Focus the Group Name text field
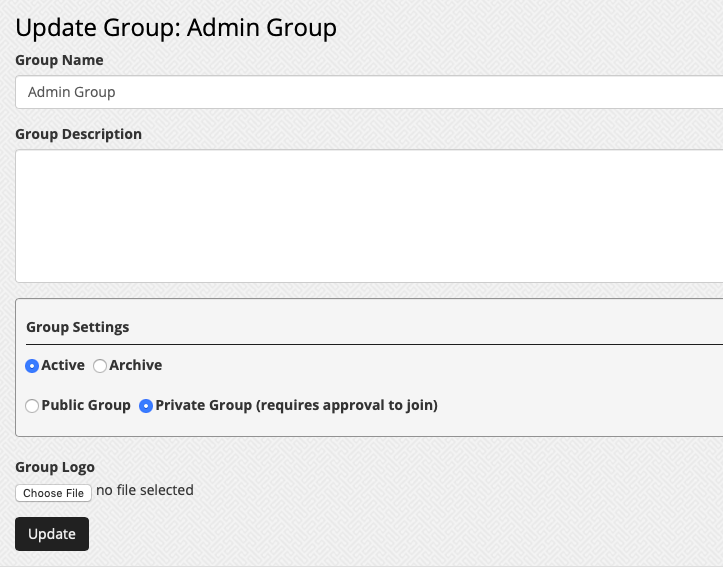 click(x=369, y=92)
